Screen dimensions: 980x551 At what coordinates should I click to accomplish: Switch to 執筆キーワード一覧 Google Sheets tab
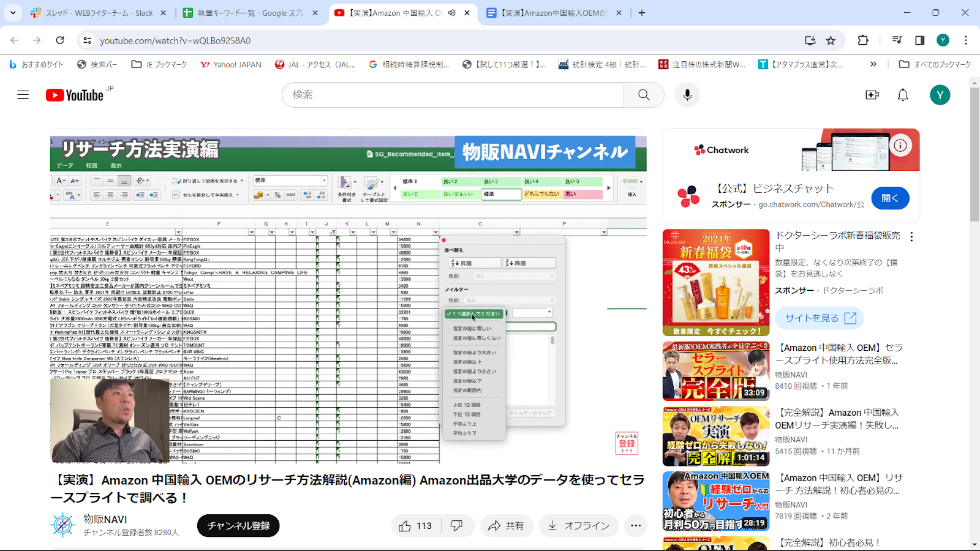(251, 13)
